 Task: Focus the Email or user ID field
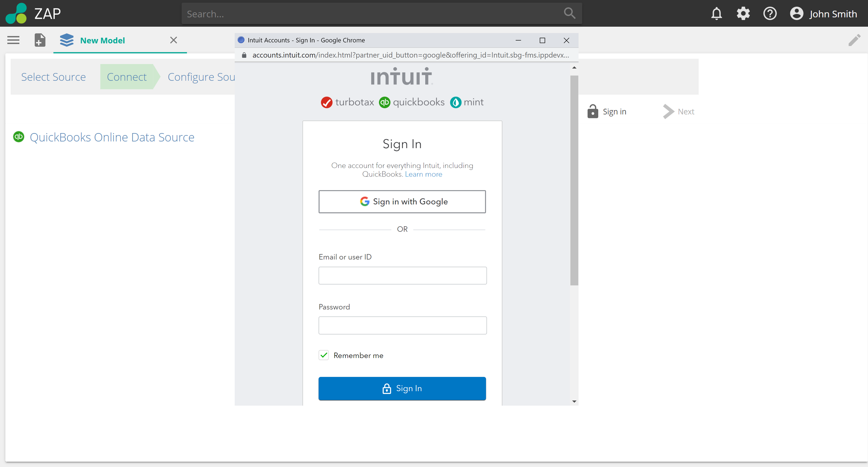(402, 276)
